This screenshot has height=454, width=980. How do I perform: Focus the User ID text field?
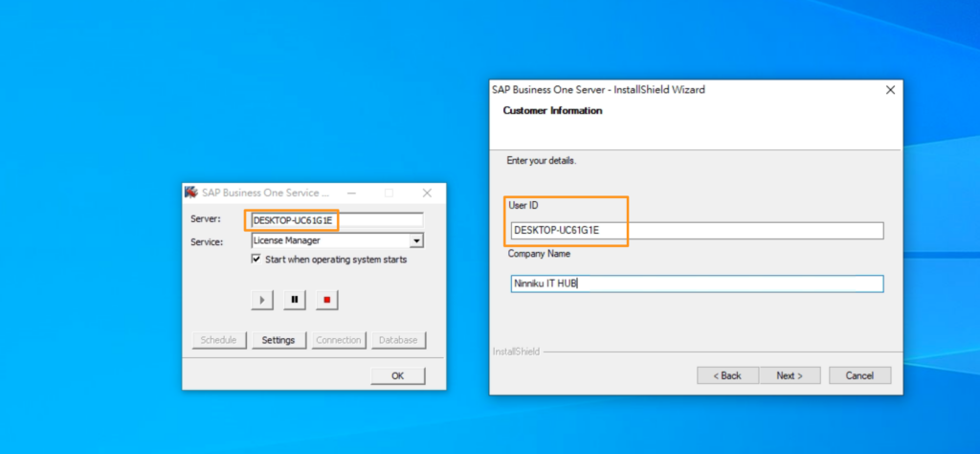(x=697, y=230)
